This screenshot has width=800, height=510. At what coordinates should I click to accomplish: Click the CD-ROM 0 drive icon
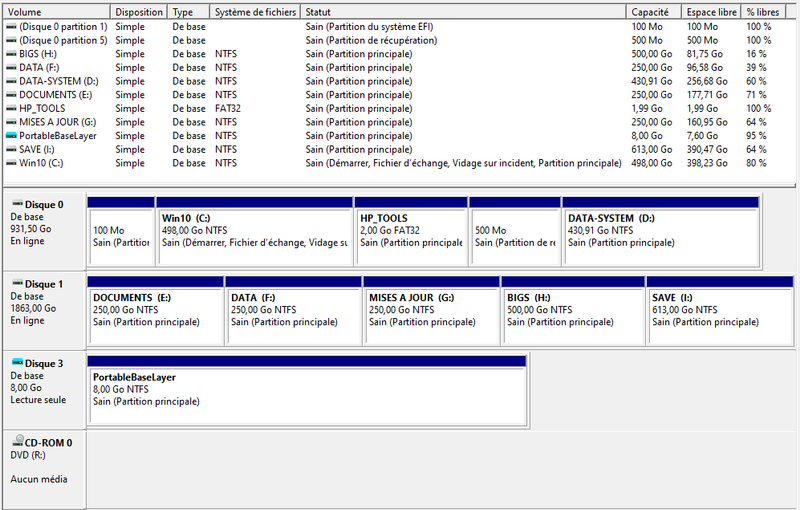pyautogui.click(x=17, y=442)
